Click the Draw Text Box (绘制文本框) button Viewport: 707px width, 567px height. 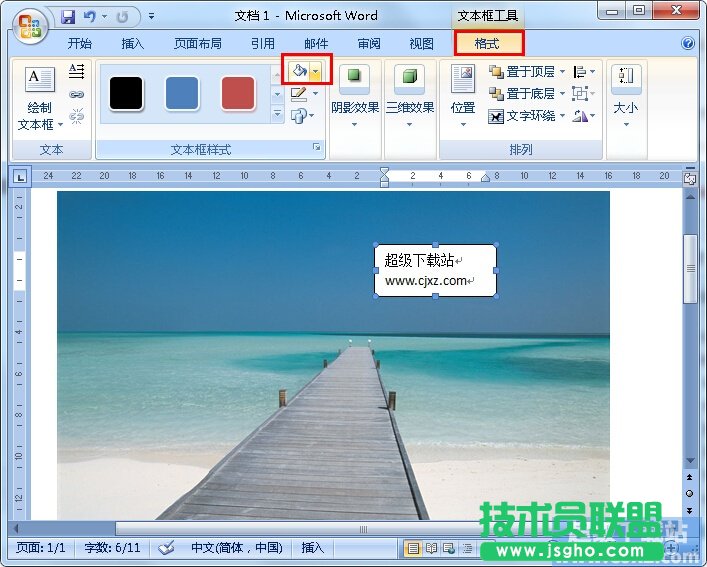coord(40,100)
